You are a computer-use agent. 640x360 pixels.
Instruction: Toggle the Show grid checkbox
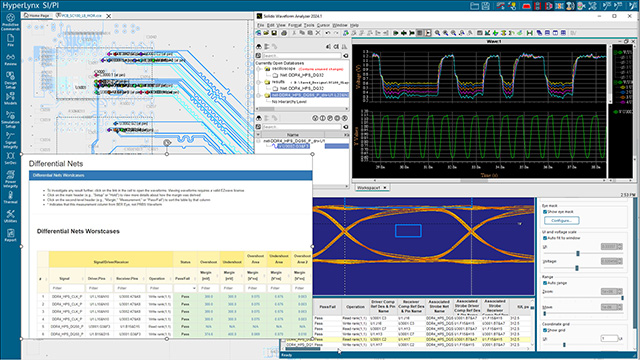point(545,330)
